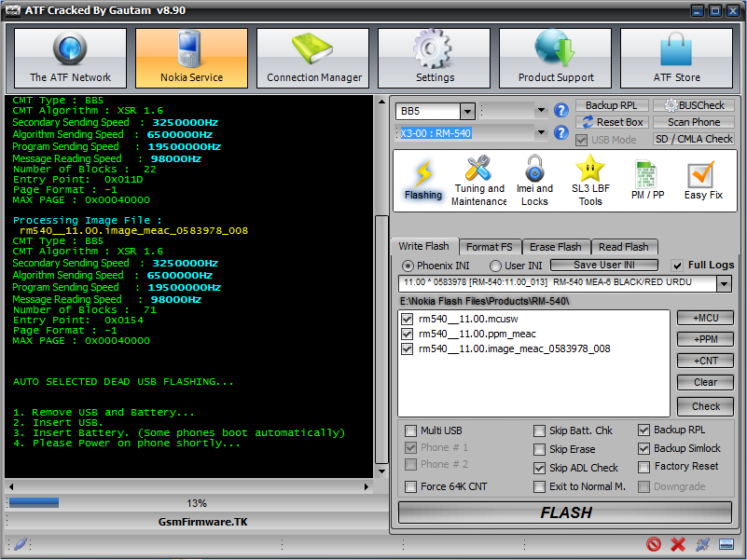747x560 pixels.
Task: Click the Check button
Action: [705, 406]
